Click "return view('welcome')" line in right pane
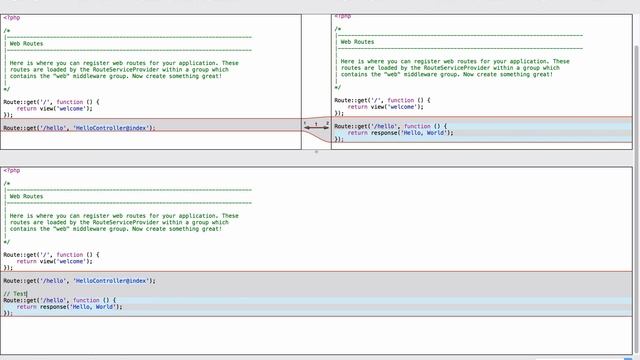 pyautogui.click(x=386, y=107)
